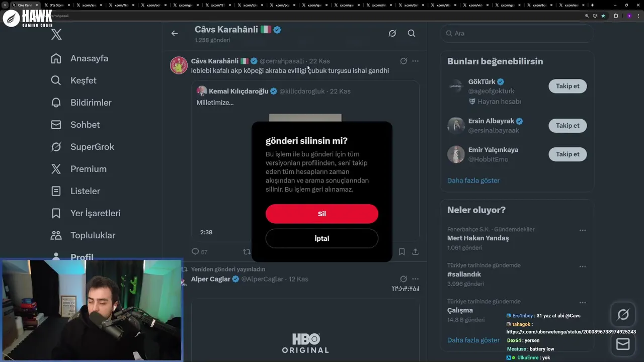Open more menu on Câvs Karahânli post
Viewport: 644px width, 362px height.
[x=415, y=61]
